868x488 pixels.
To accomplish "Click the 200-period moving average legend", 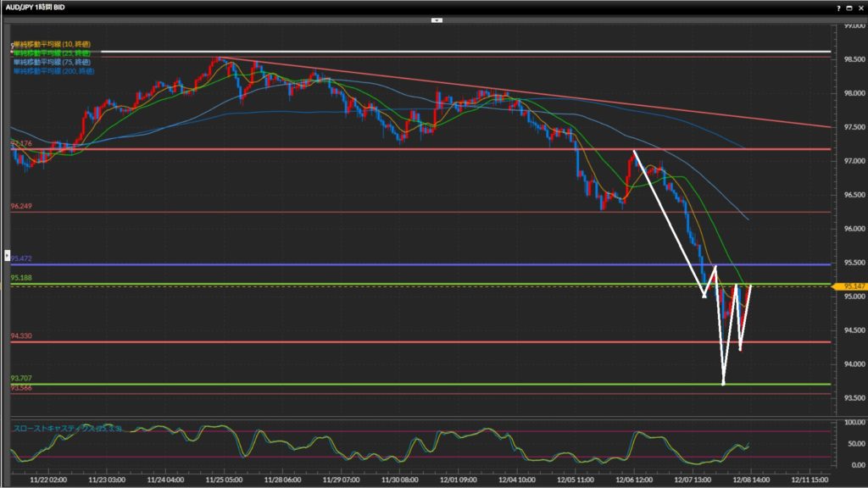I will coord(53,70).
